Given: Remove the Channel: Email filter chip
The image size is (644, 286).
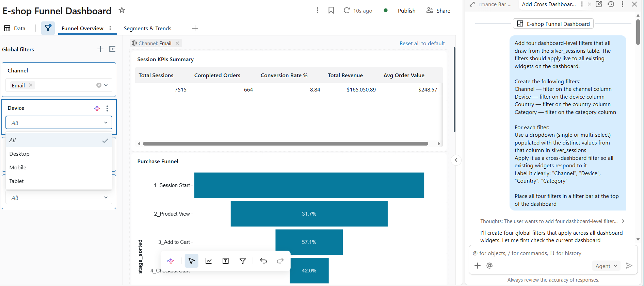Looking at the screenshot, I should pos(177,43).
